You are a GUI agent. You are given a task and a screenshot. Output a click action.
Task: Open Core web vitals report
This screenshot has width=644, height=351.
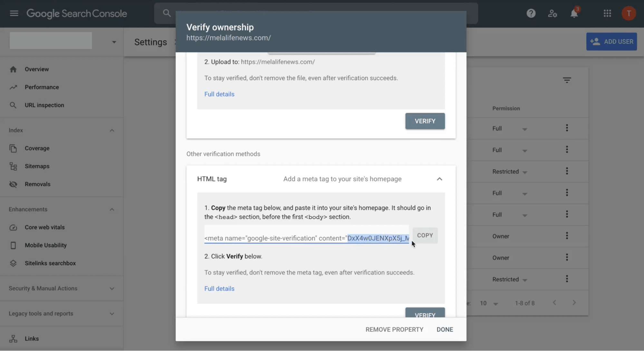44,228
